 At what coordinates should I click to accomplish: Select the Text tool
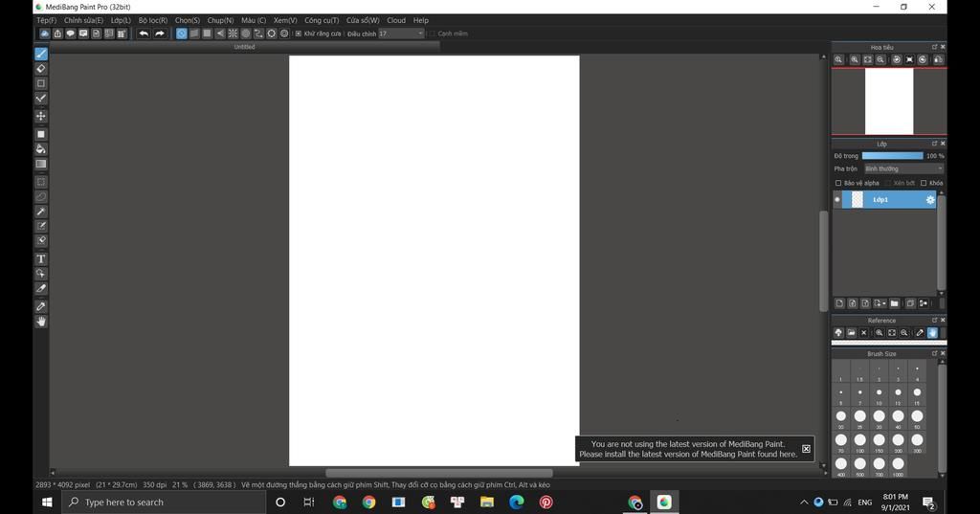pyautogui.click(x=40, y=258)
